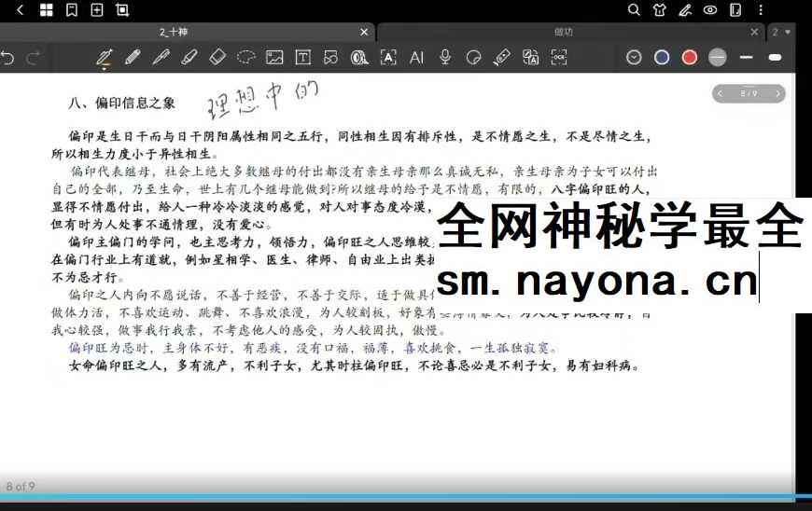Tap the pen edit mode icon
Image resolution: width=812 pixels, height=511 pixels.
[685, 10]
